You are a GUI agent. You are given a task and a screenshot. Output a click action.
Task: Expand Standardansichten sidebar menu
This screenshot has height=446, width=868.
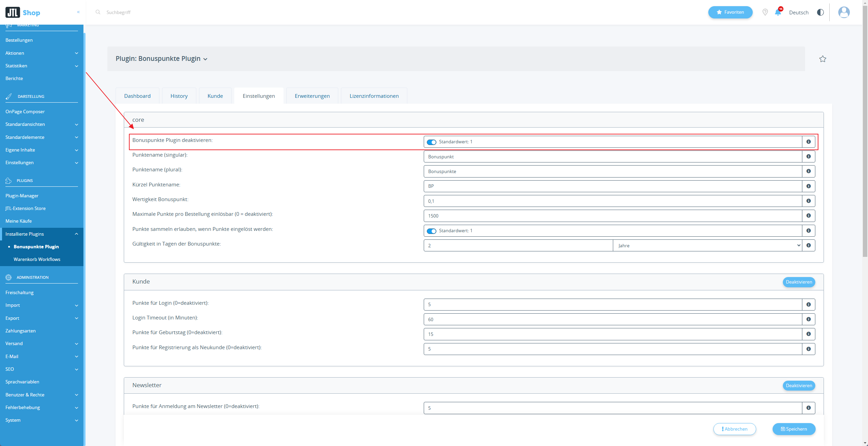coord(42,124)
